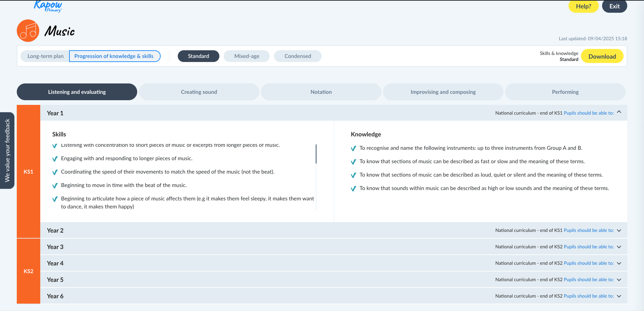Choose the Mixed-age version

coord(247,56)
